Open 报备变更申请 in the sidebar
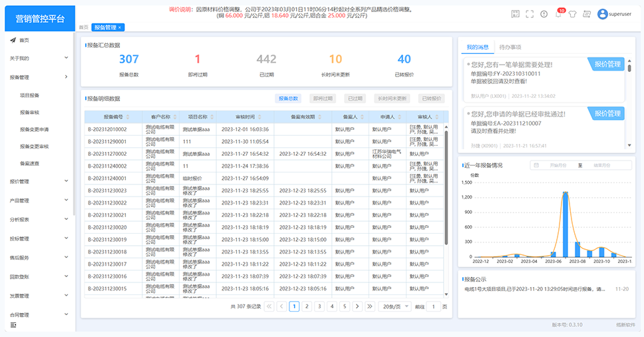 click(x=35, y=129)
